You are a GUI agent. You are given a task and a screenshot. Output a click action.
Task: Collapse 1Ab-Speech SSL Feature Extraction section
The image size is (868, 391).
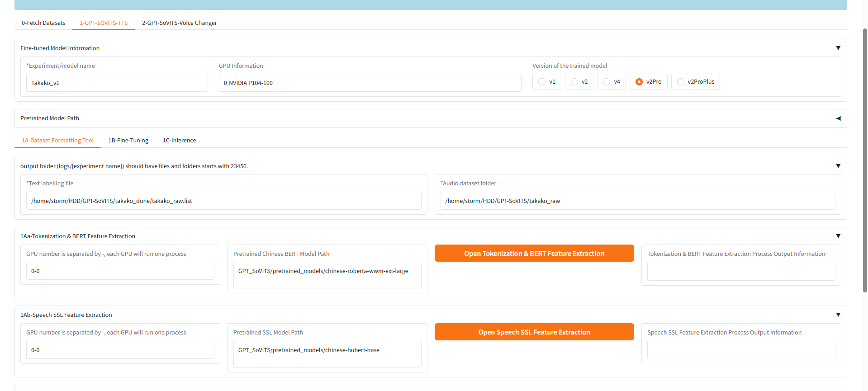pos(838,315)
